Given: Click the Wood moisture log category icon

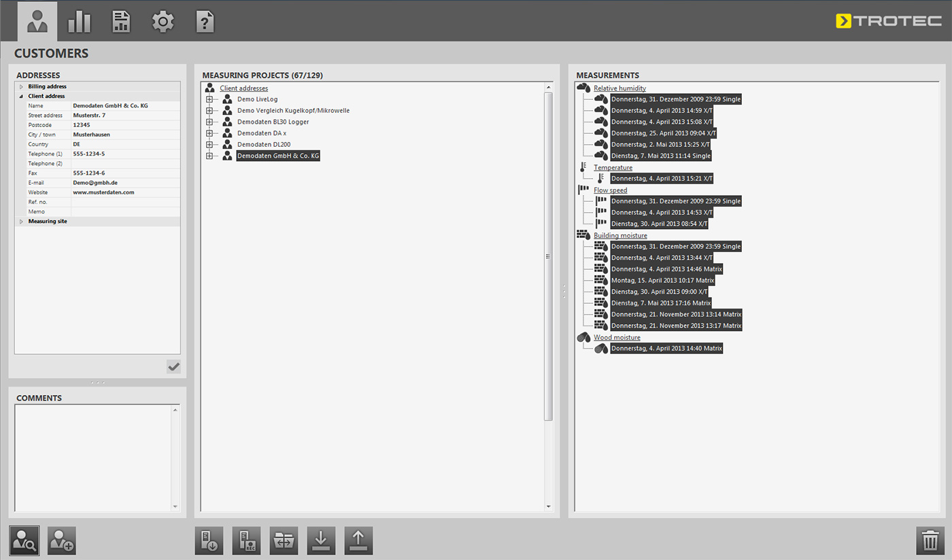Looking at the screenshot, I should (583, 337).
